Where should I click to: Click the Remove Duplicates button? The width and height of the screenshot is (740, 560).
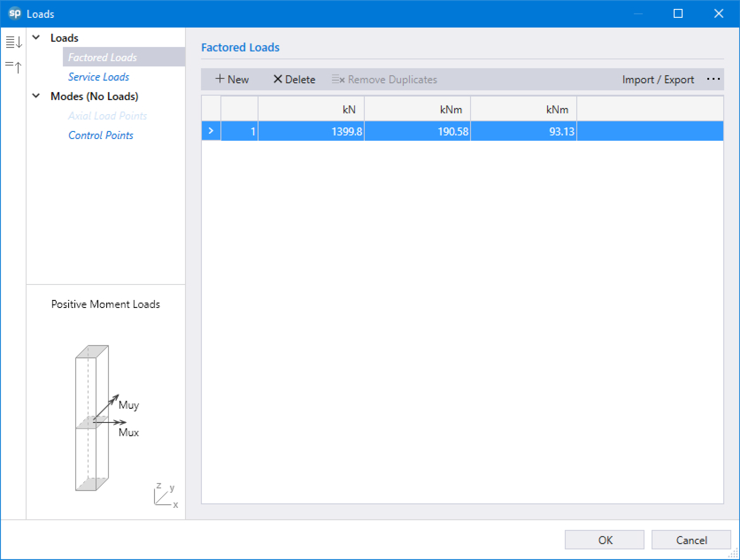click(x=384, y=80)
